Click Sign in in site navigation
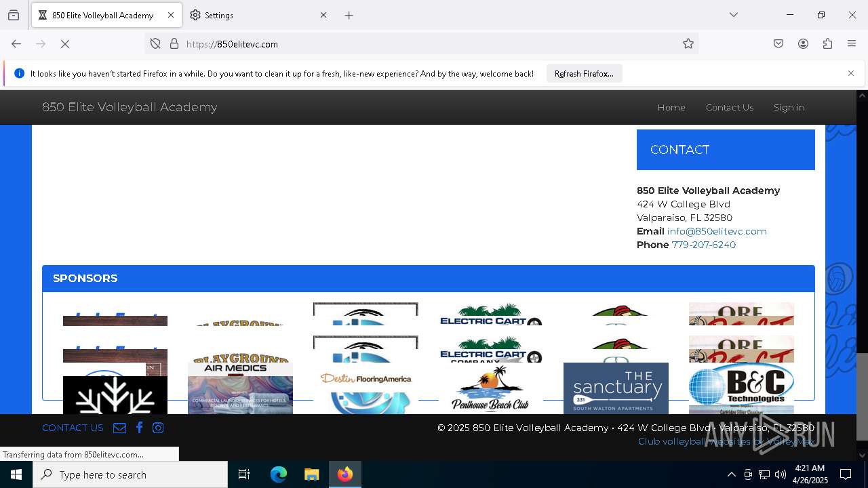Viewport: 868px width, 488px height. pyautogui.click(x=789, y=107)
